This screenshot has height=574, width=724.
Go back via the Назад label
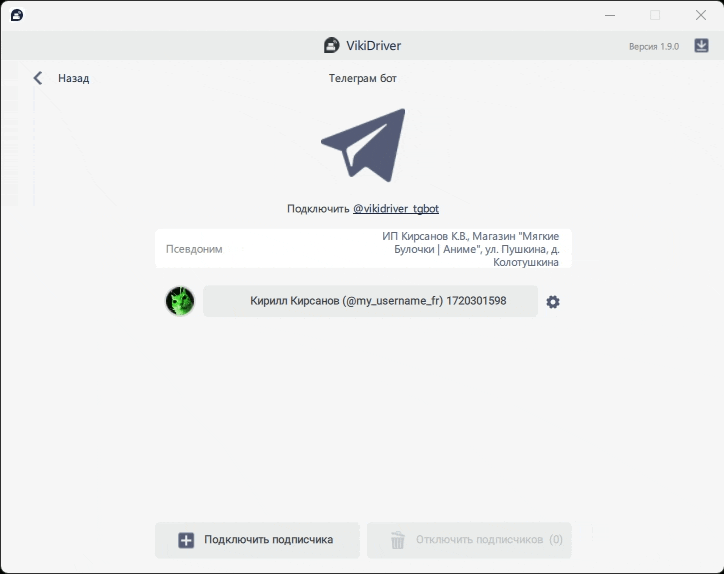(x=73, y=78)
